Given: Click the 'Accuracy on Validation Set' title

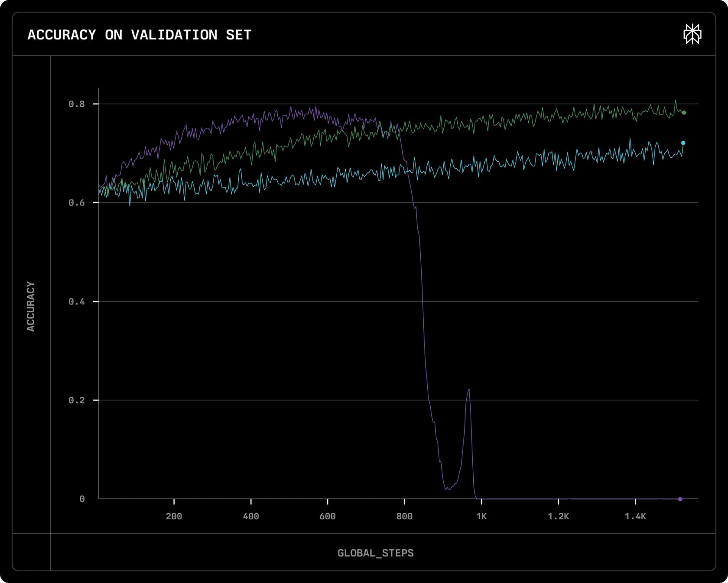Looking at the screenshot, I should [140, 35].
